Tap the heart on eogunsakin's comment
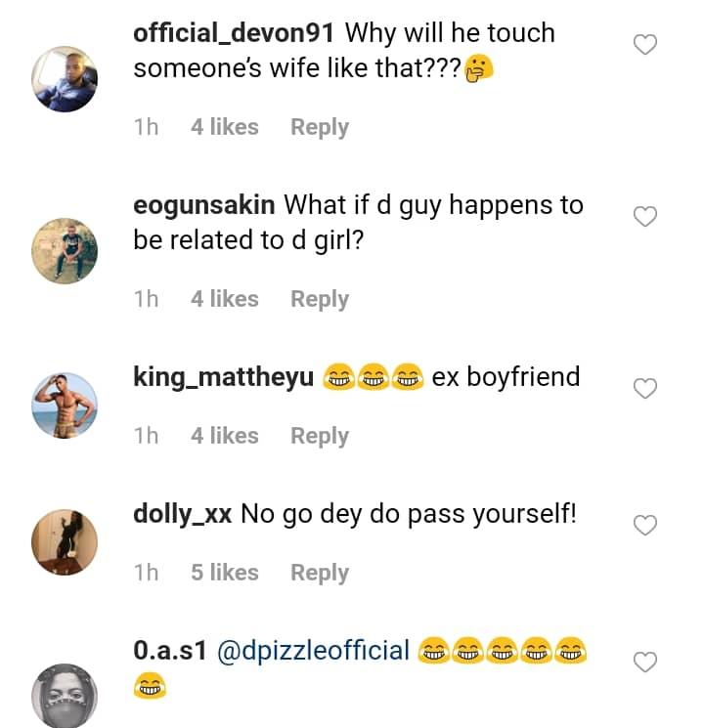Image resolution: width=704 pixels, height=728 pixels. point(645,217)
